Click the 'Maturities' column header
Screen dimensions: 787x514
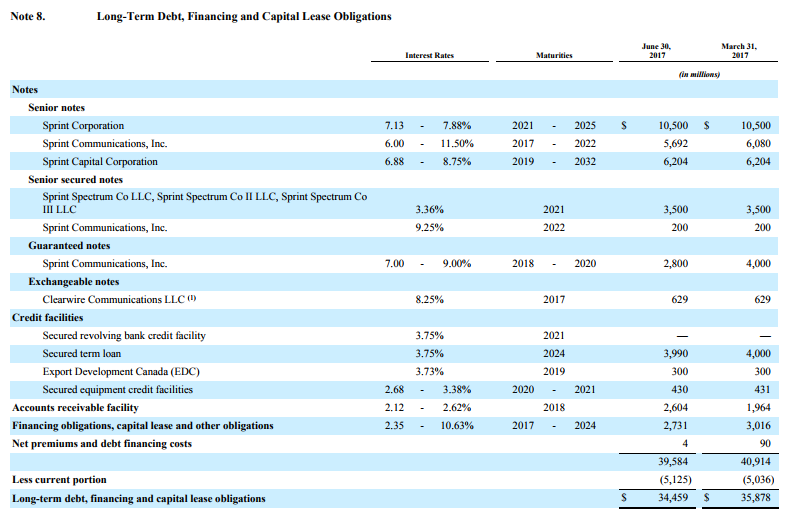[x=554, y=55]
